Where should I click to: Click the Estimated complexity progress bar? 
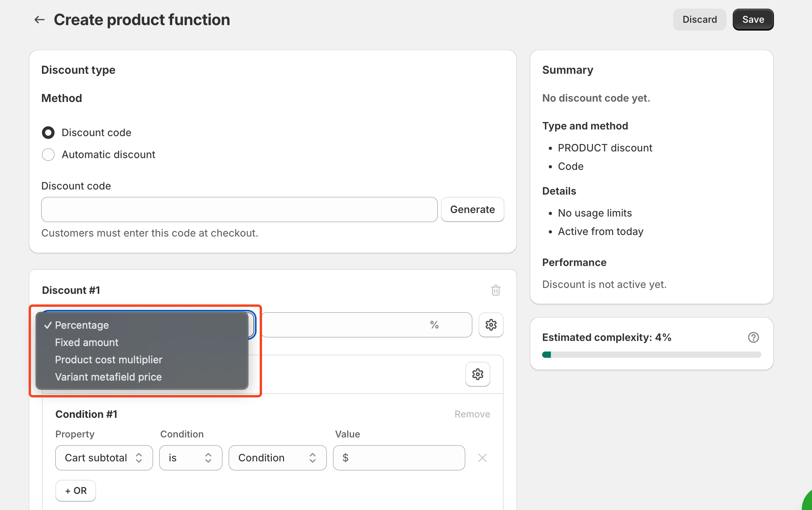pyautogui.click(x=651, y=355)
